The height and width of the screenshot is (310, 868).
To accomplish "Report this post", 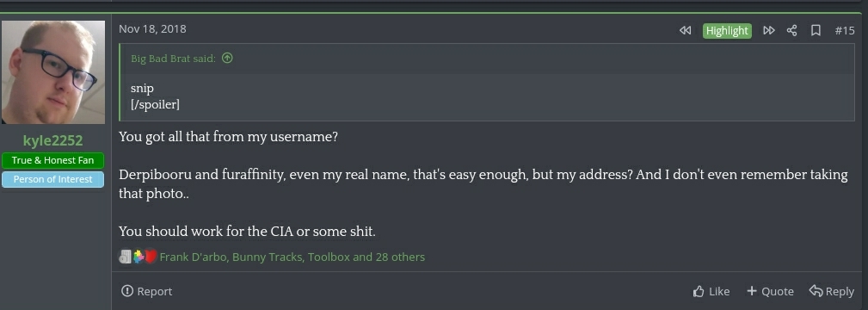I will pyautogui.click(x=147, y=291).
